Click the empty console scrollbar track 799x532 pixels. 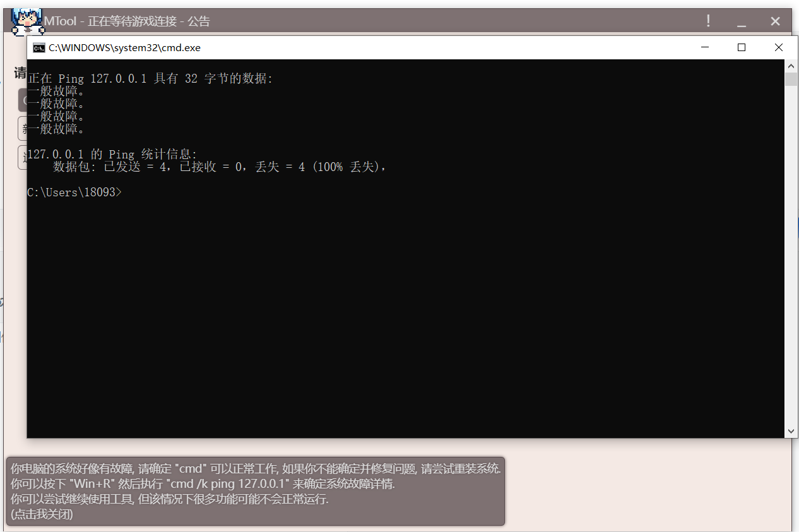click(791, 252)
